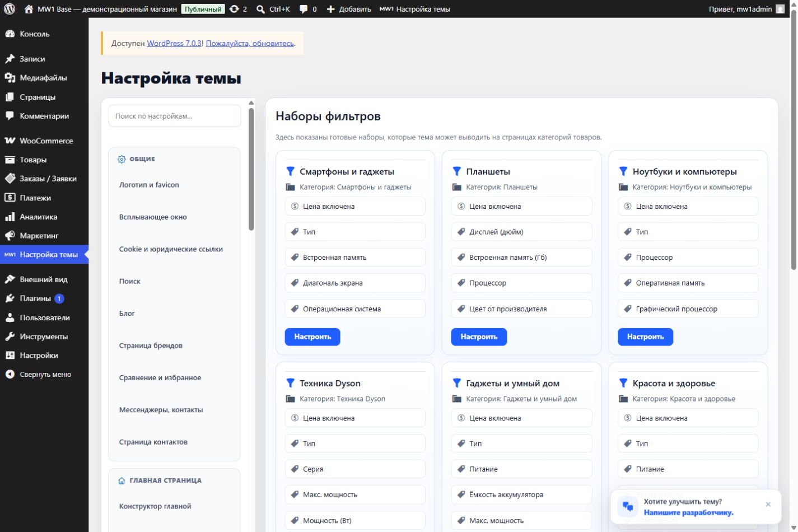Image resolution: width=798 pixels, height=532 pixels.
Task: Click the Страницы pages icon
Action: 10,97
